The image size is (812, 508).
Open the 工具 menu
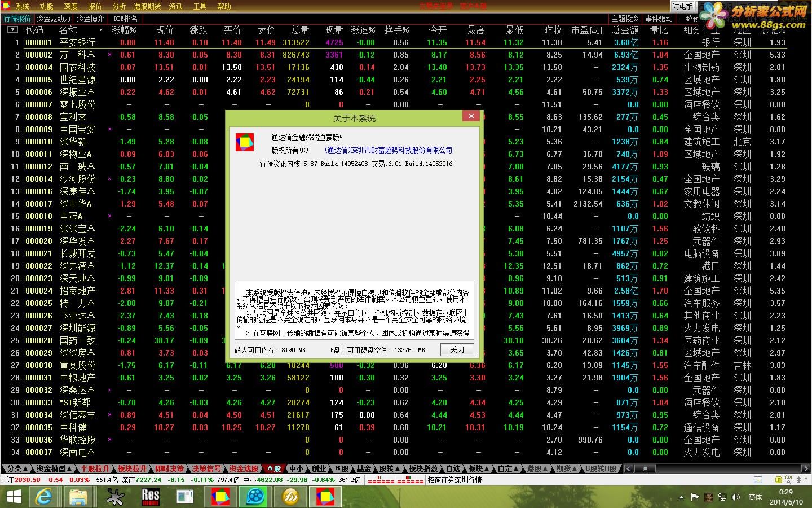tap(200, 6)
